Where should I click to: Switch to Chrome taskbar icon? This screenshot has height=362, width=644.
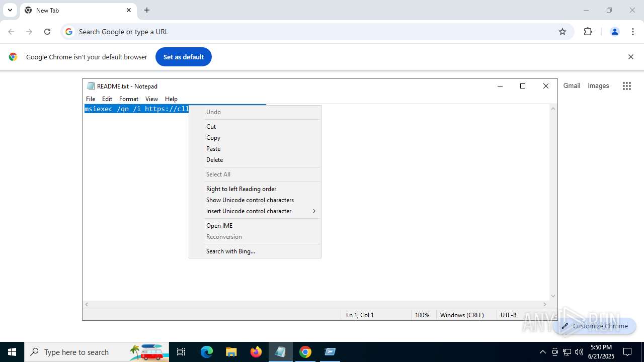pos(305,352)
